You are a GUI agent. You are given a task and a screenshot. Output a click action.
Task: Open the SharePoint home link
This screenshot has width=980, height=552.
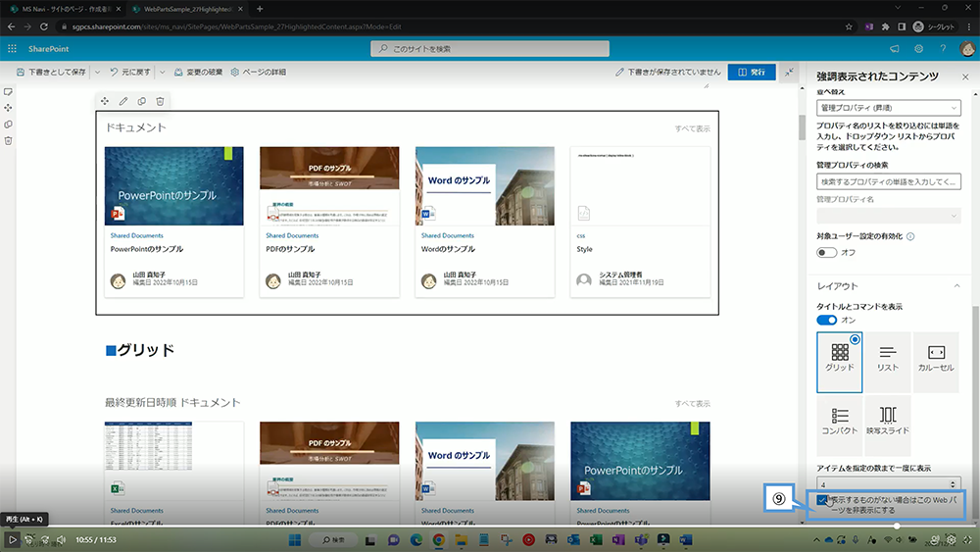click(x=49, y=49)
